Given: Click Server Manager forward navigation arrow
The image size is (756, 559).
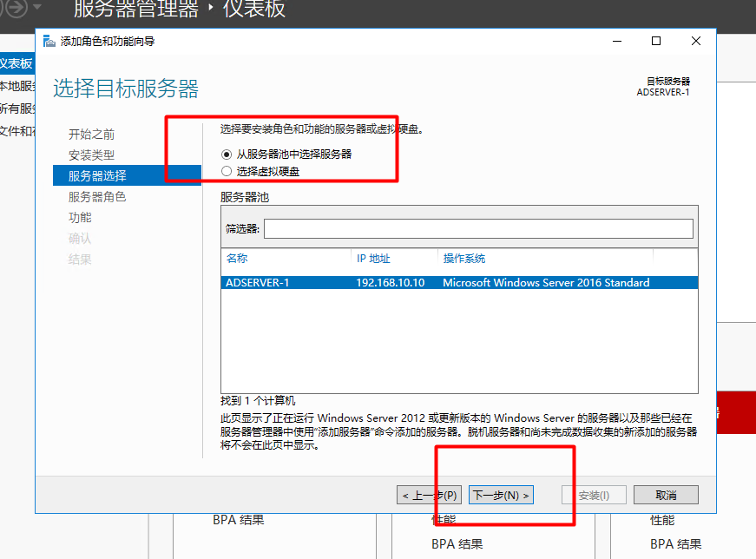Looking at the screenshot, I should click(16, 8).
